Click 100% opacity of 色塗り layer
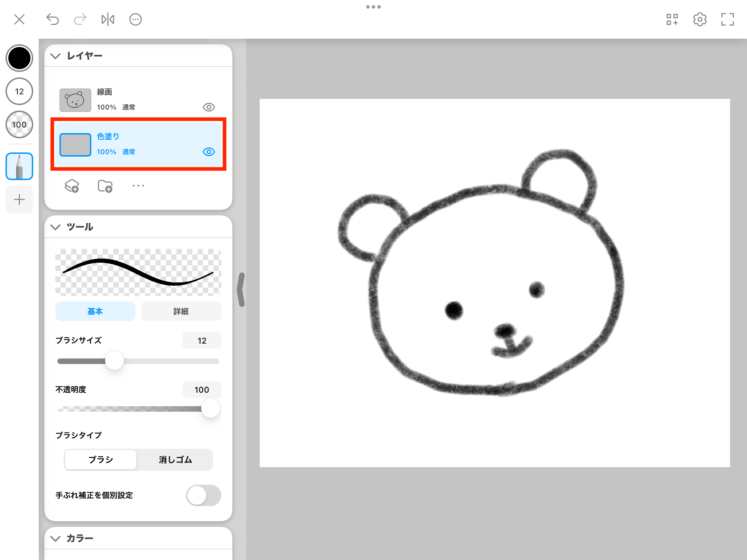 pyautogui.click(x=107, y=152)
